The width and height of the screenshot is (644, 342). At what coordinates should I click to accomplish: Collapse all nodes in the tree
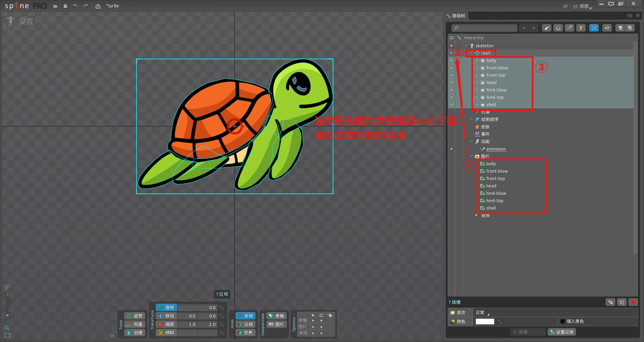[x=620, y=28]
